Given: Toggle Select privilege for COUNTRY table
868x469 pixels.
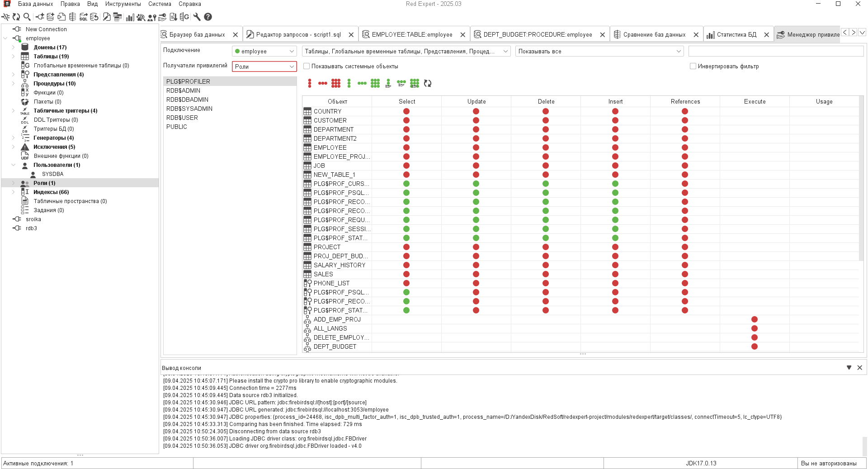Looking at the screenshot, I should (406, 111).
